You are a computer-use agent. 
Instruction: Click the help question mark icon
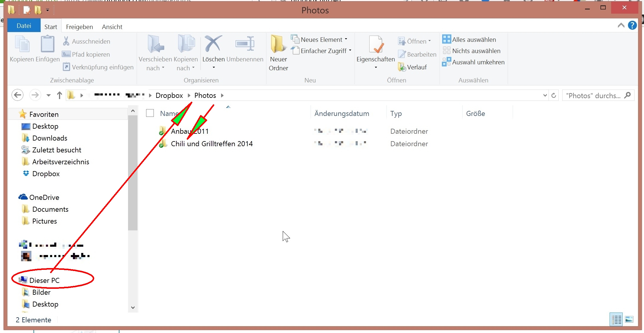[x=632, y=26]
